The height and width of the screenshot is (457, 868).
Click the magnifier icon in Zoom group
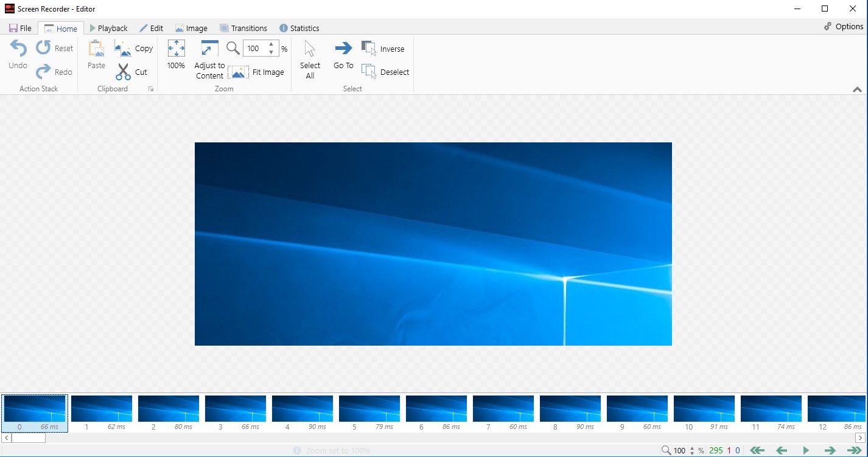tap(233, 48)
